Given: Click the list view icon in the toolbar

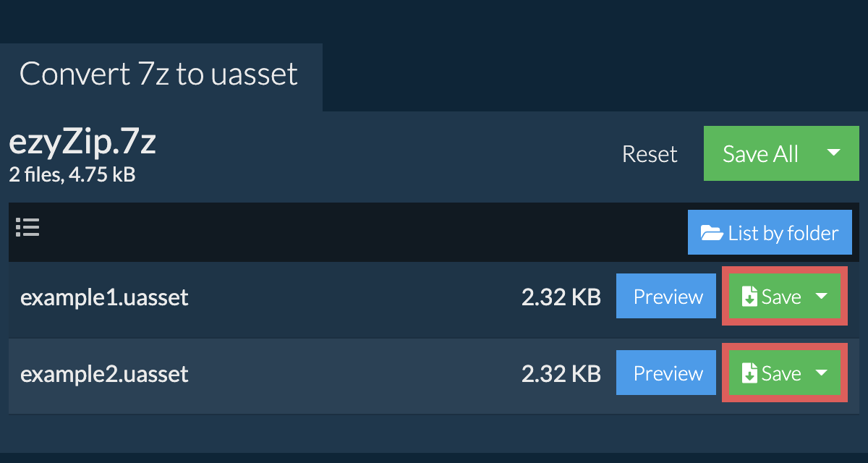Looking at the screenshot, I should (x=27, y=228).
